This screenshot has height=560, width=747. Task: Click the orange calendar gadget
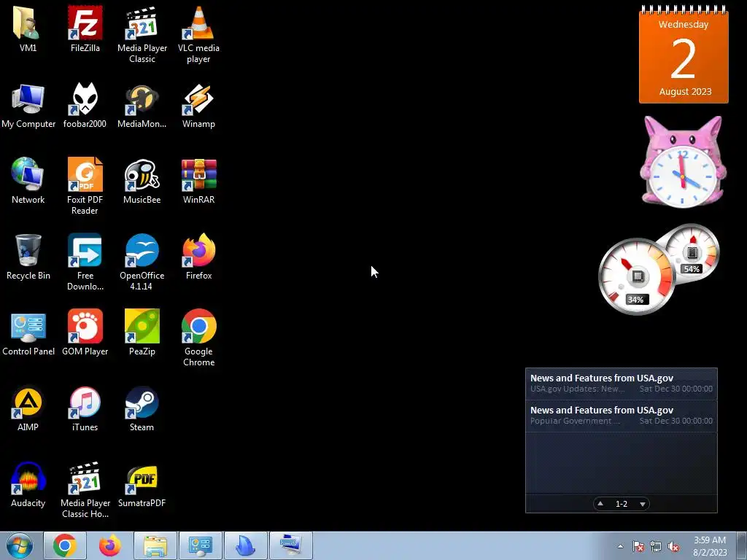684,55
